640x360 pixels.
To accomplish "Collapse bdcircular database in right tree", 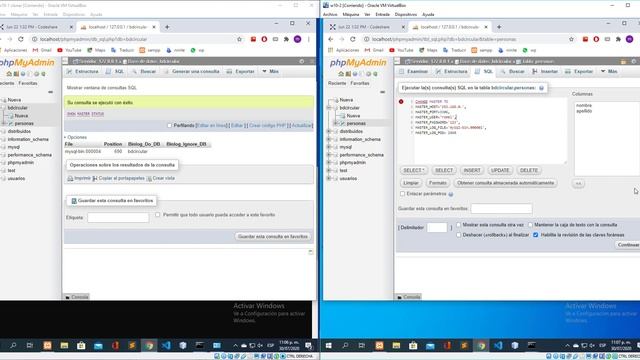I will point(329,108).
